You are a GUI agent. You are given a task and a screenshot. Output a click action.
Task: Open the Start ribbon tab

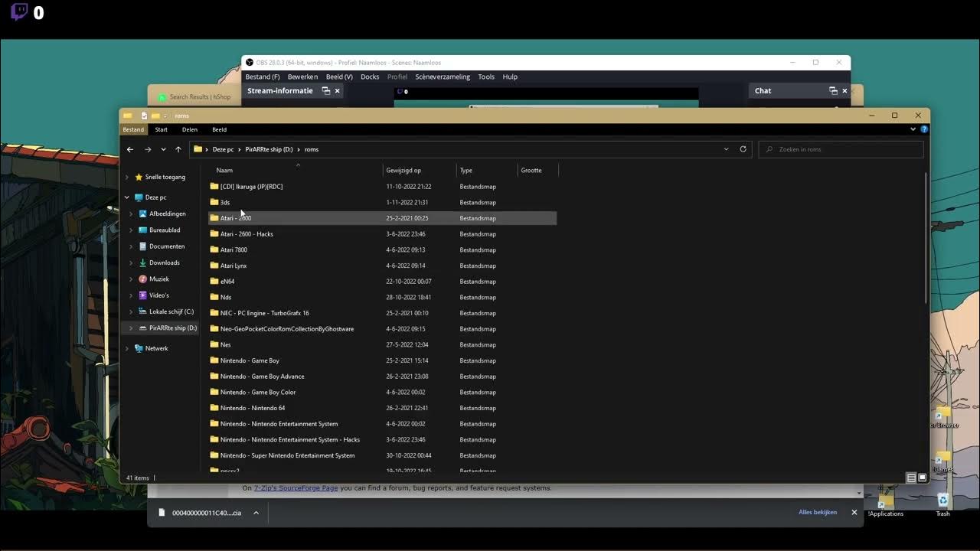[162, 129]
